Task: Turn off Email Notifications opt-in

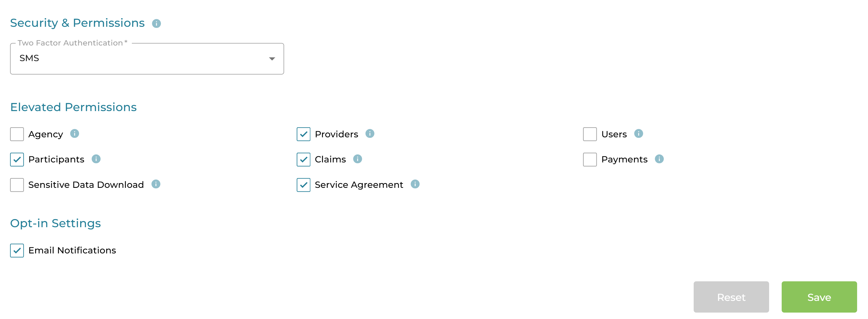Action: [17, 250]
